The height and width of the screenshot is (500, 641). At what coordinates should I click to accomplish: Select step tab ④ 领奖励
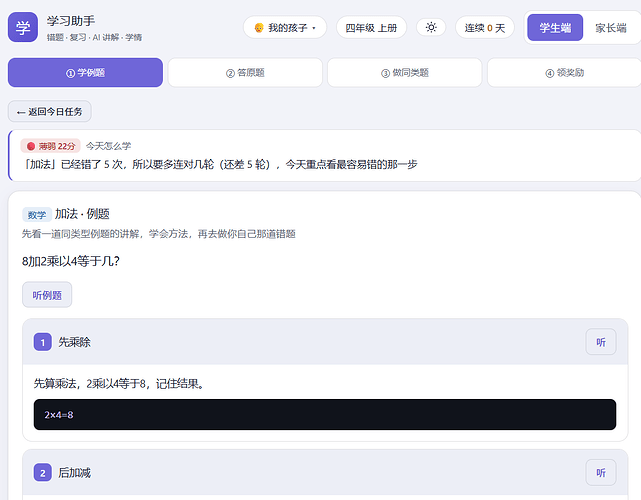(564, 73)
